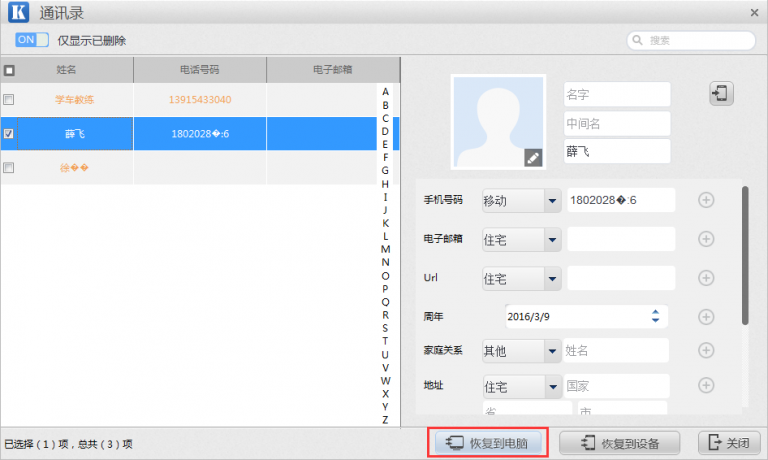Uncheck the checkbox for 薛飞 row
Viewport: 768px width, 460px height.
pos(8,133)
